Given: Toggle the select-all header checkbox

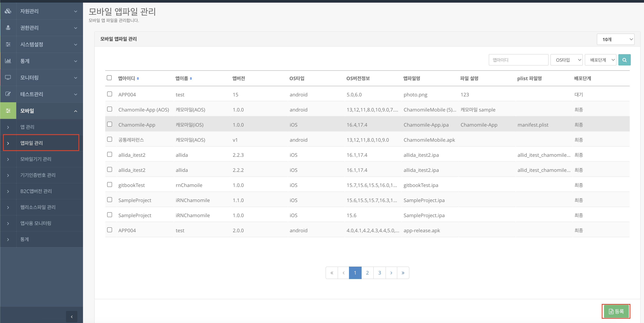Looking at the screenshot, I should click(x=109, y=78).
